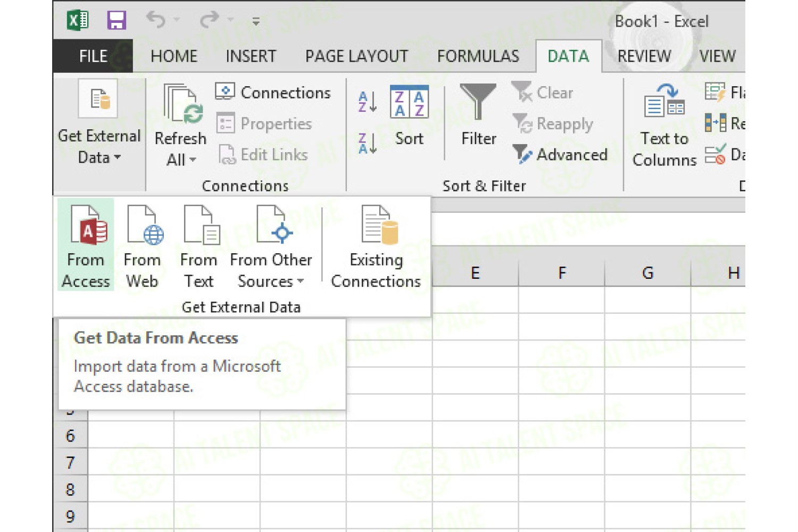Select column H header
The height and width of the screenshot is (532, 798).
point(718,273)
